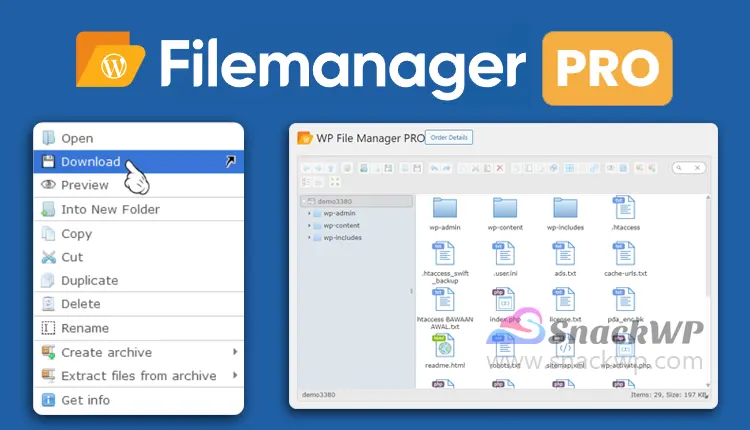This screenshot has width=750, height=430.
Task: Click the Order Details button
Action: [x=449, y=137]
